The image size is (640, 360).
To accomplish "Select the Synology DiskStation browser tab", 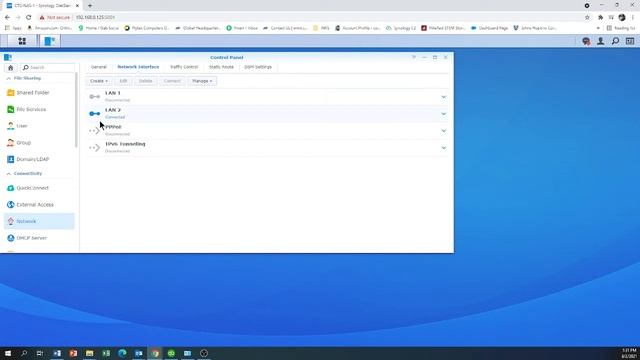I will click(42, 6).
